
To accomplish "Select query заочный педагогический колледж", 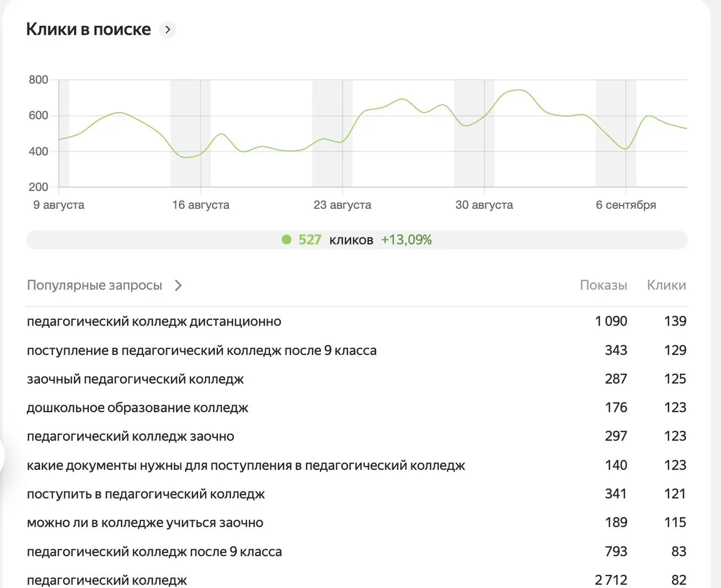I will 135,379.
